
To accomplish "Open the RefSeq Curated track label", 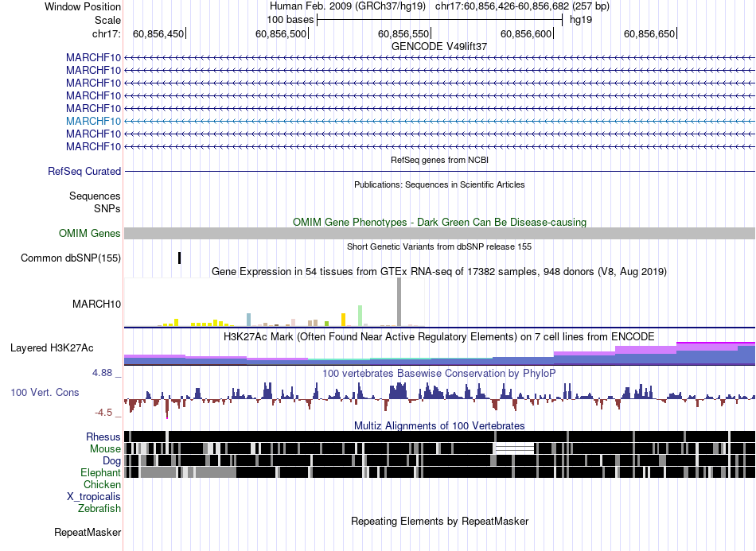I will (84, 171).
